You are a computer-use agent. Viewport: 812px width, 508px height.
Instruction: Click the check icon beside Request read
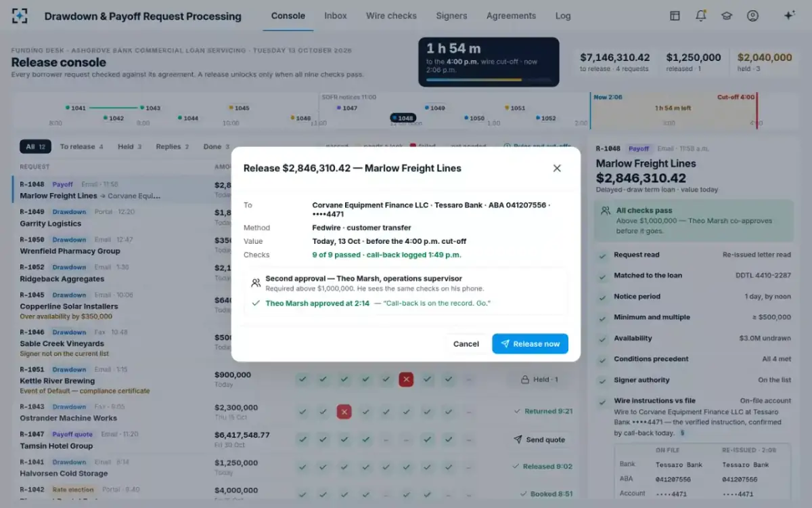(602, 255)
